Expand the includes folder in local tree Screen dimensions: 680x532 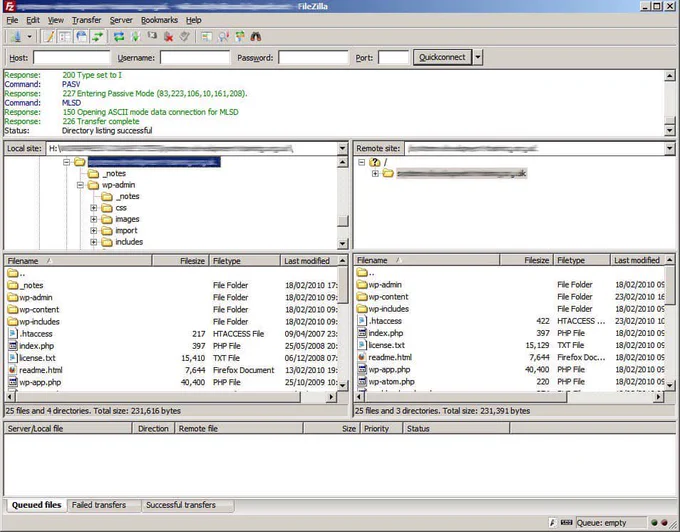click(x=94, y=242)
